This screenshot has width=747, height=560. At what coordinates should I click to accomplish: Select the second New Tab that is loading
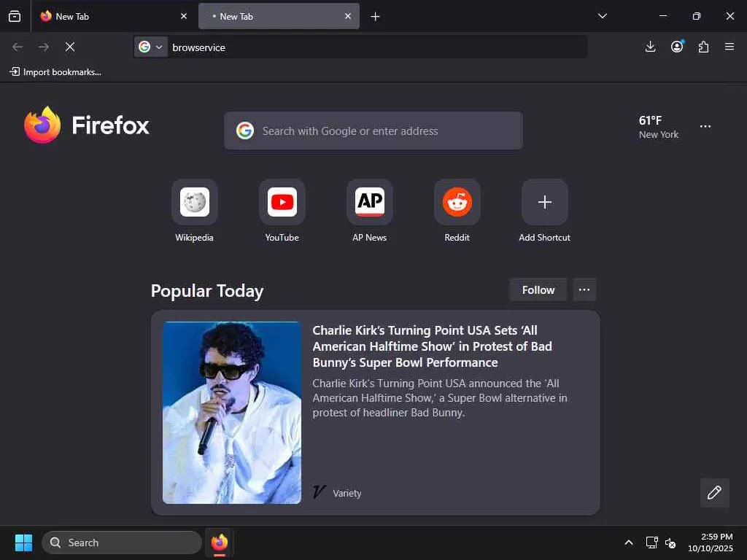[279, 16]
